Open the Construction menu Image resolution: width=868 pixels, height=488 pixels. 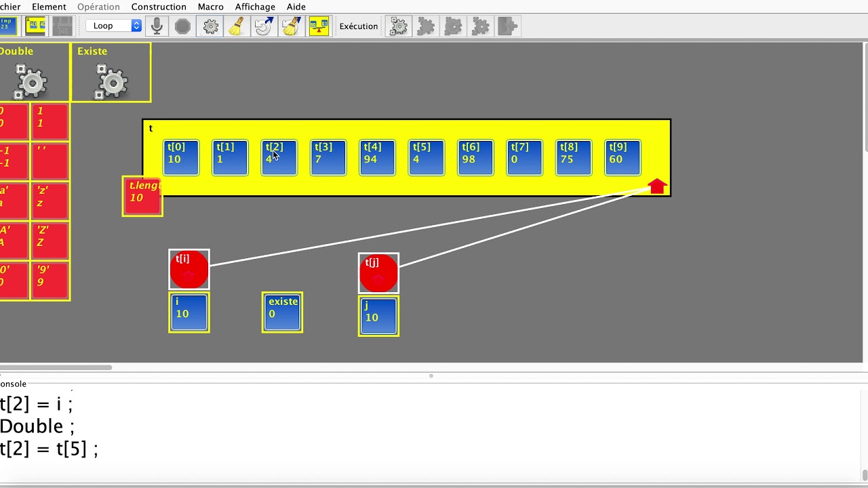159,7
